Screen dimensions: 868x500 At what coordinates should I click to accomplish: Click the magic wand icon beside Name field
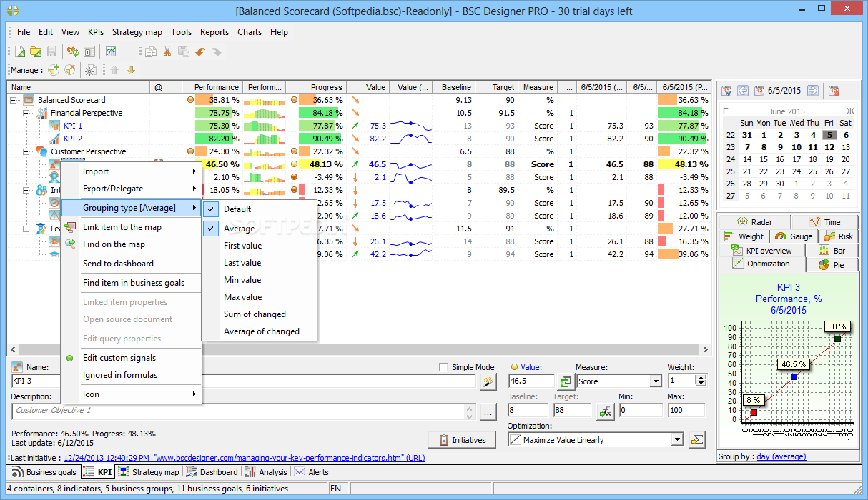pyautogui.click(x=488, y=382)
